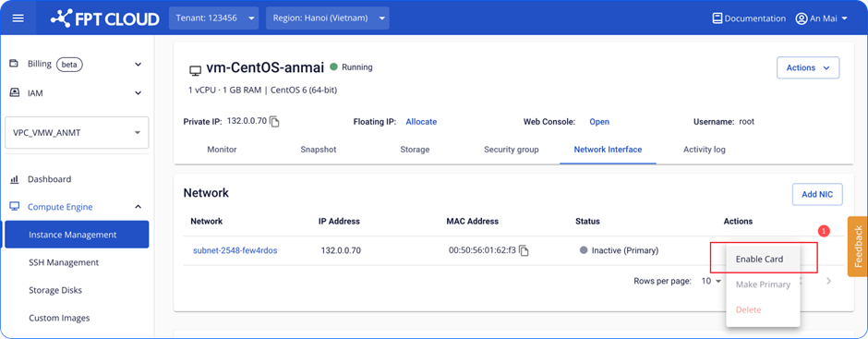Click the Billing beta badge
The image size is (868, 339).
pos(69,65)
